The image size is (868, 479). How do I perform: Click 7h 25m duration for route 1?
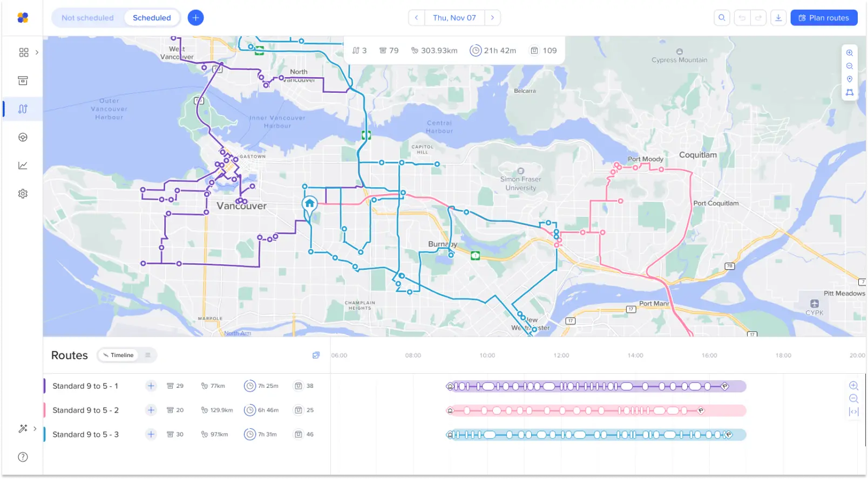point(261,386)
